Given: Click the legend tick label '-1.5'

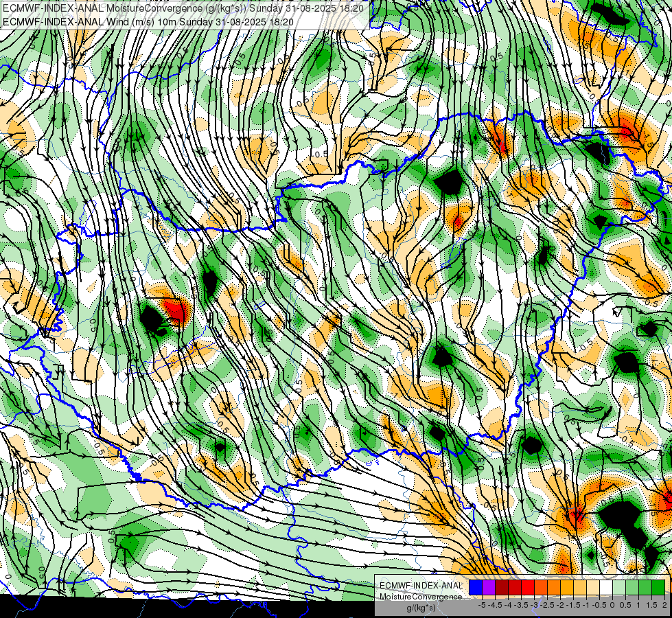Looking at the screenshot, I should 573,605.
